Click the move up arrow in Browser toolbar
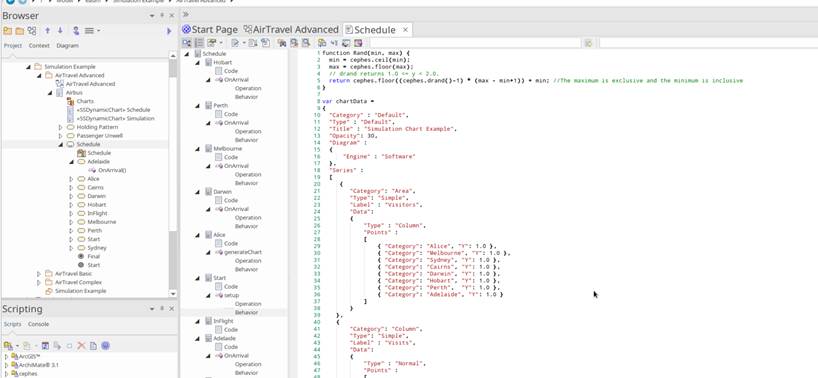The image size is (818, 378). click(47, 31)
